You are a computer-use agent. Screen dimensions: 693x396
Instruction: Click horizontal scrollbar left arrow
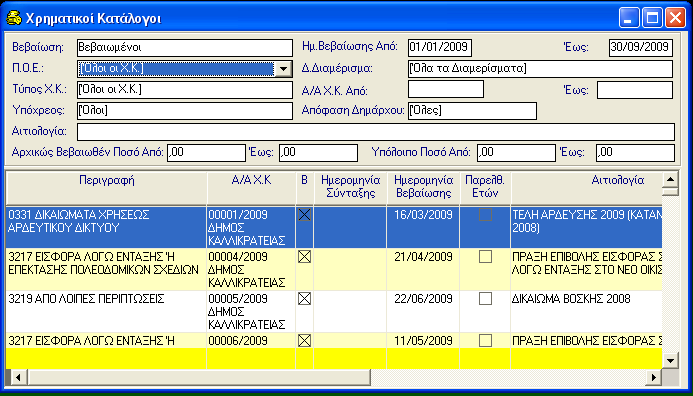pyautogui.click(x=18, y=377)
